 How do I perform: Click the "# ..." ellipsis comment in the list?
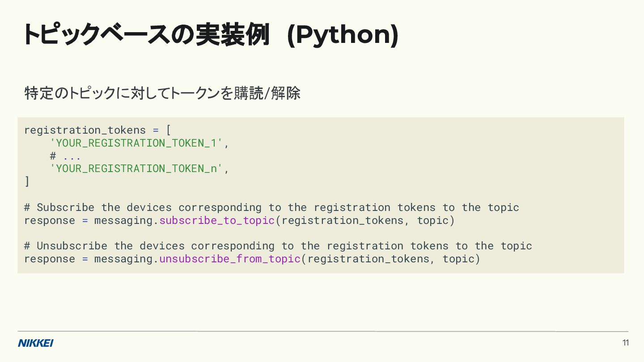click(x=65, y=156)
